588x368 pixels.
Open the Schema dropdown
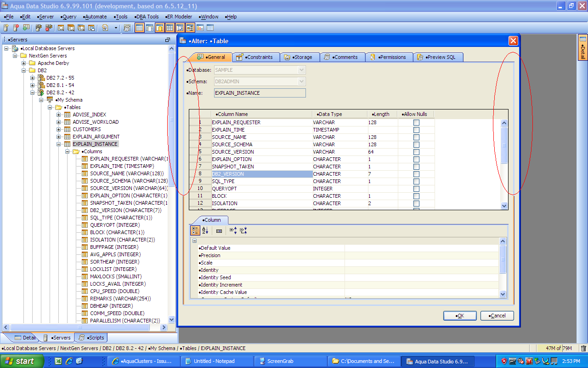(x=302, y=81)
